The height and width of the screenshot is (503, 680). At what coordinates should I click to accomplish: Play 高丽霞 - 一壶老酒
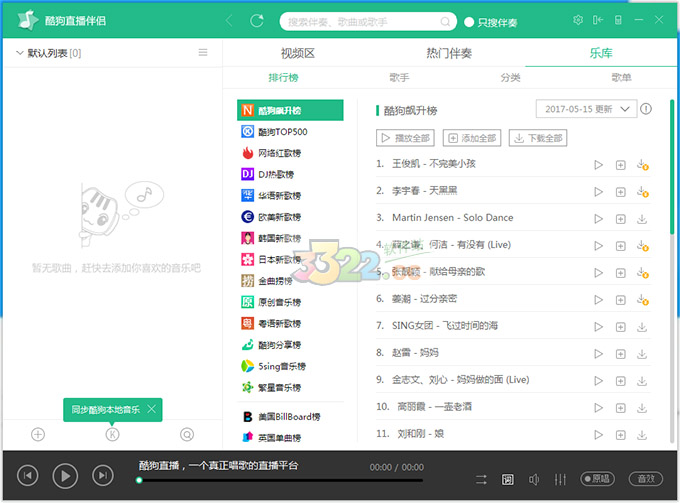[x=598, y=408]
